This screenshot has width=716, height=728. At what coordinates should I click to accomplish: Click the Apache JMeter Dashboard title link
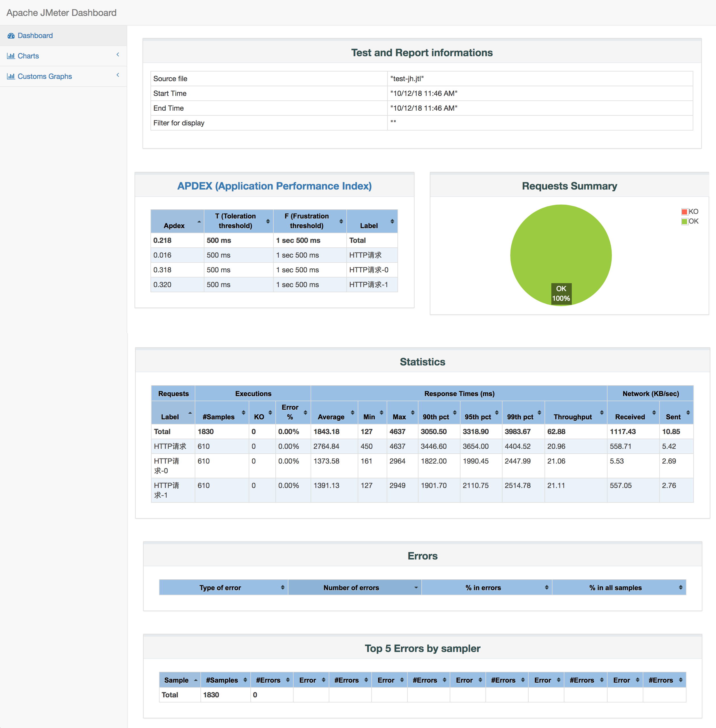[61, 13]
